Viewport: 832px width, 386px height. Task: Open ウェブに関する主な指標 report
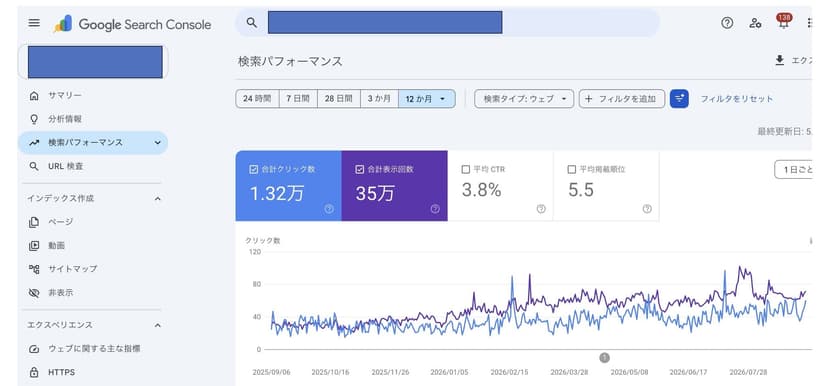[x=93, y=349]
